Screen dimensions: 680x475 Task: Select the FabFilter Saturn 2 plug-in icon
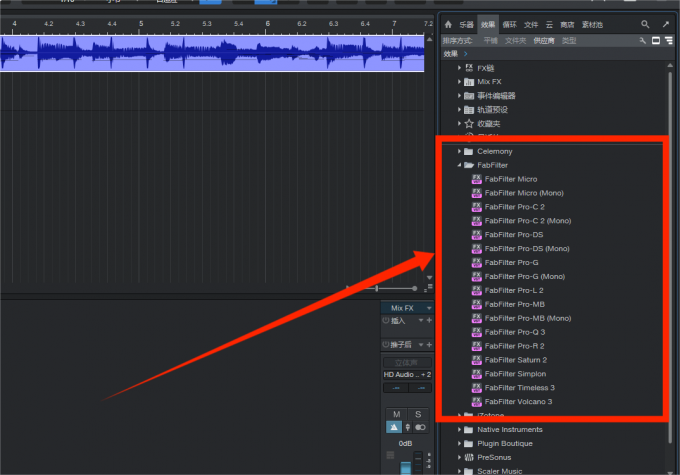477,360
